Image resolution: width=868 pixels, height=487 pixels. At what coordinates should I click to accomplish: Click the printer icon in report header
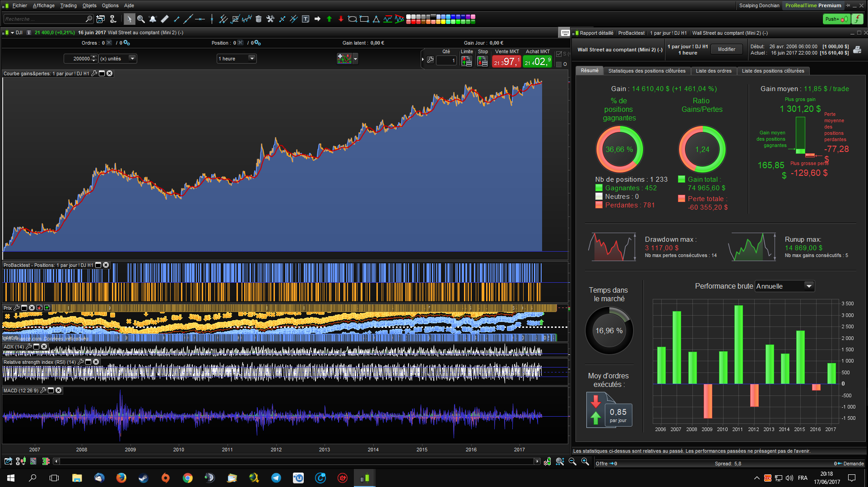[857, 50]
